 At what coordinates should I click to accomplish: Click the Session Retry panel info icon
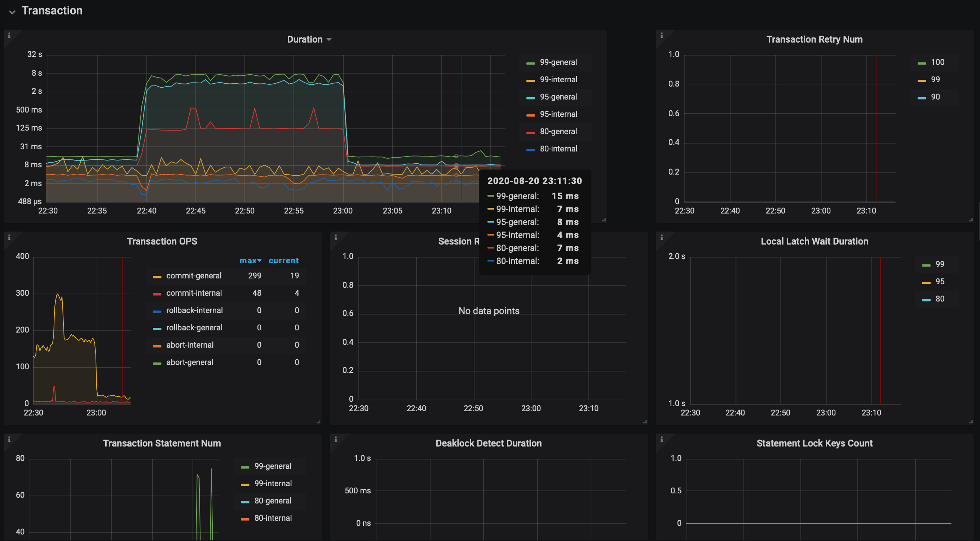[336, 237]
